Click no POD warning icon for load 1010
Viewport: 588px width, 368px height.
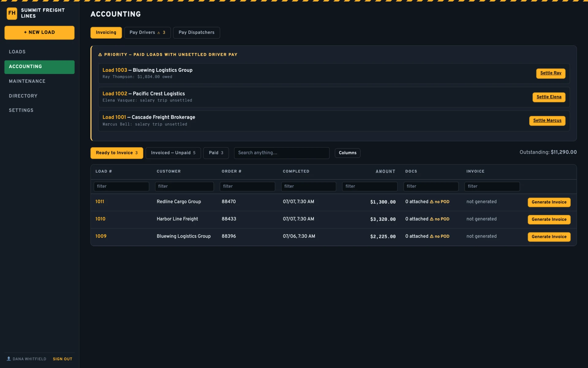(x=432, y=219)
